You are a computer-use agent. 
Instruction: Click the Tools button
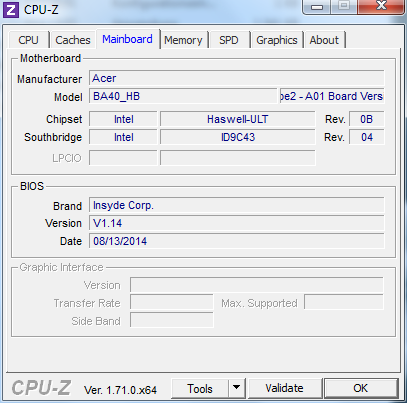click(x=200, y=388)
